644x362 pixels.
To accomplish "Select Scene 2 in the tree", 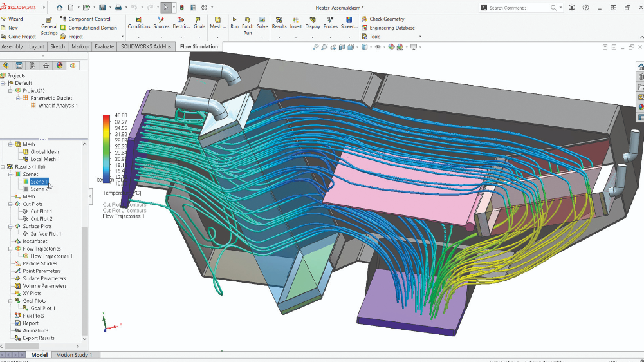I will click(x=39, y=189).
